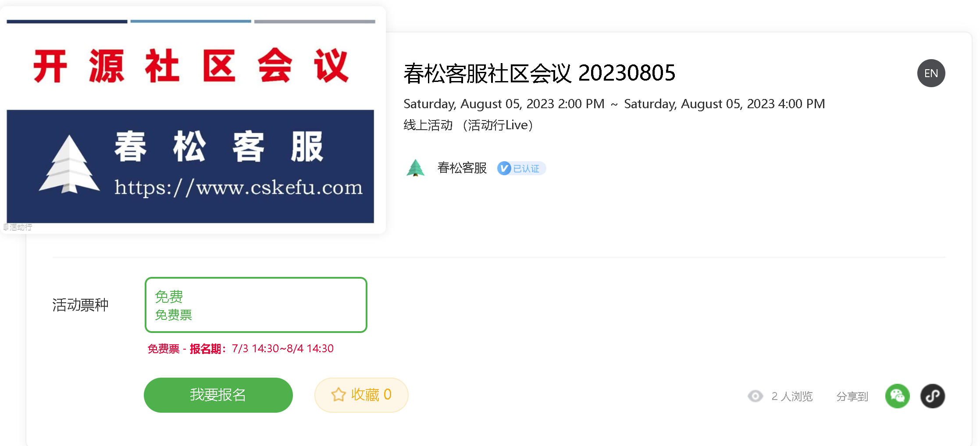Copy event link with chain icon

click(933, 396)
